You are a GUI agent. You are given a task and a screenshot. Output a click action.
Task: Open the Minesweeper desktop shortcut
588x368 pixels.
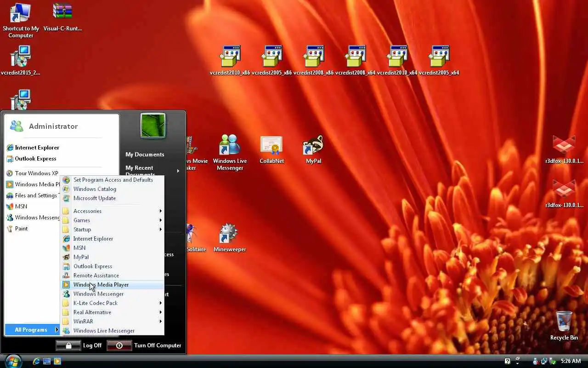coord(230,238)
